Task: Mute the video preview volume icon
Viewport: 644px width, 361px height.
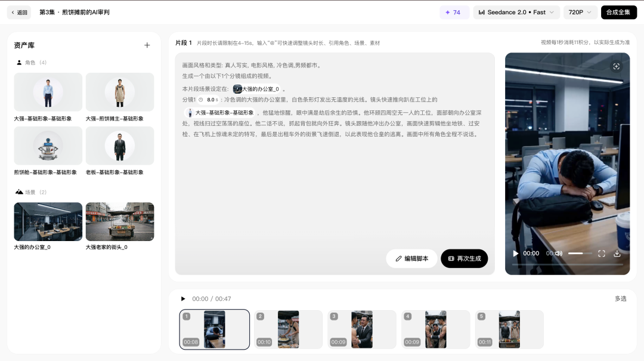Action: pos(559,254)
